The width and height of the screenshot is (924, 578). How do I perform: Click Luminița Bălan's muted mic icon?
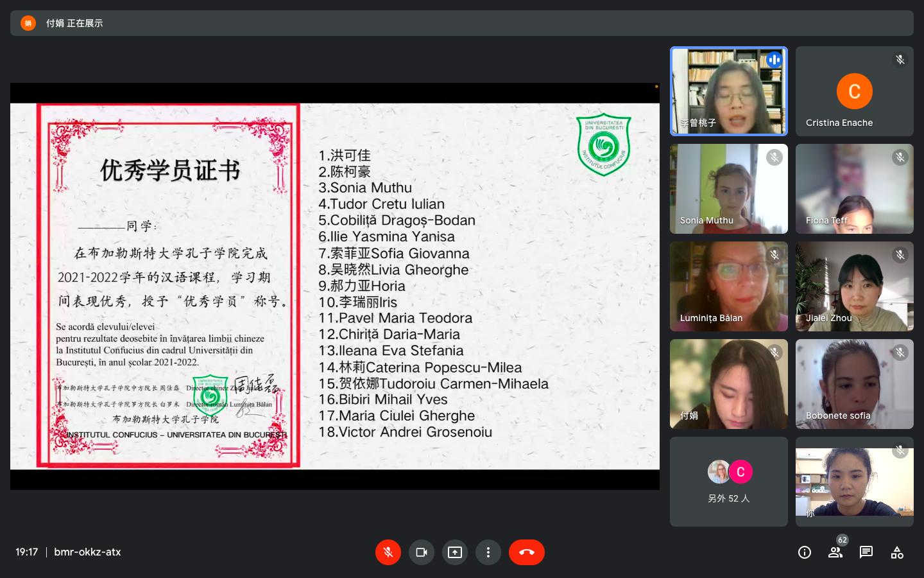click(x=774, y=255)
